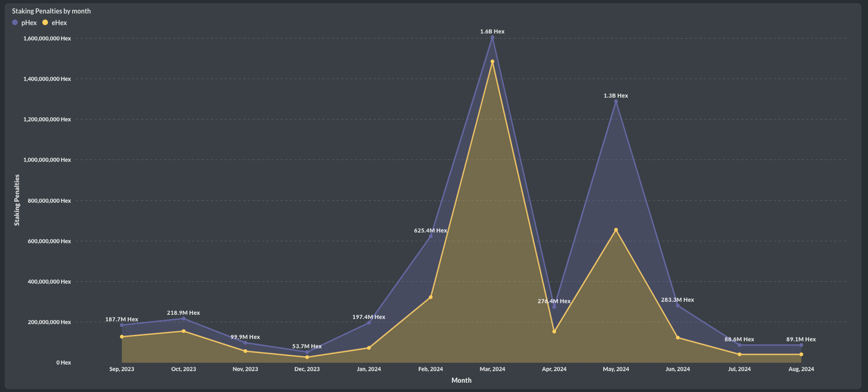868x392 pixels.
Task: Click the purple pHex legend color dot
Action: [x=15, y=22]
